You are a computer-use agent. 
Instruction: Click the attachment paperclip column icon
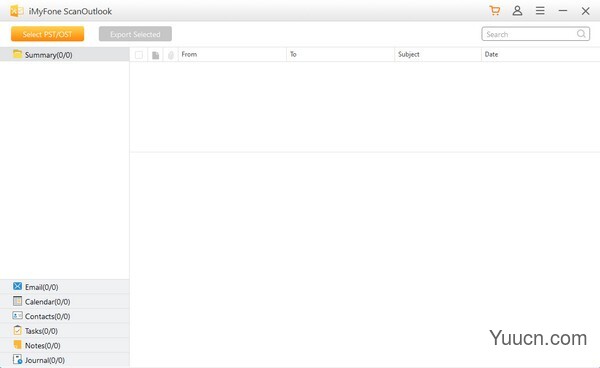pos(171,55)
